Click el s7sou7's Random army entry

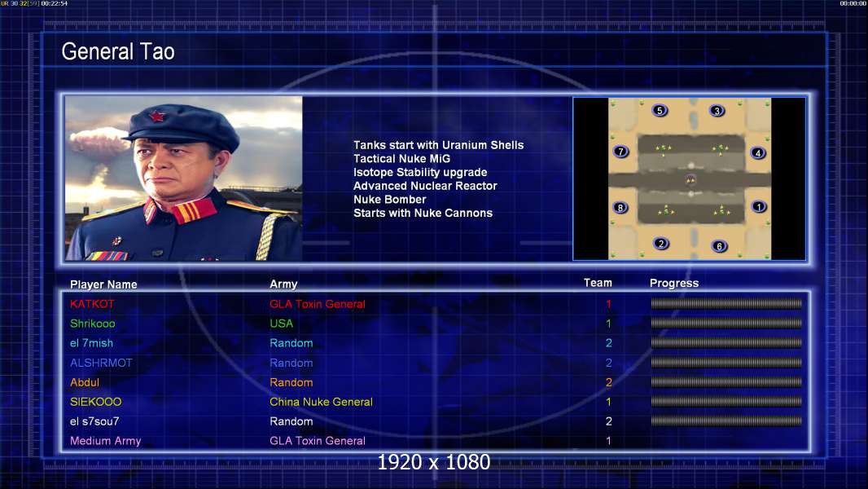(x=292, y=421)
